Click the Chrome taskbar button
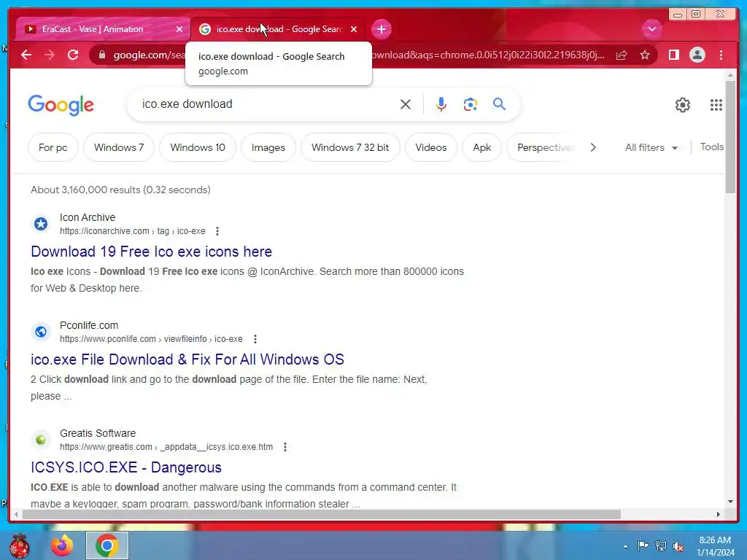 107,545
